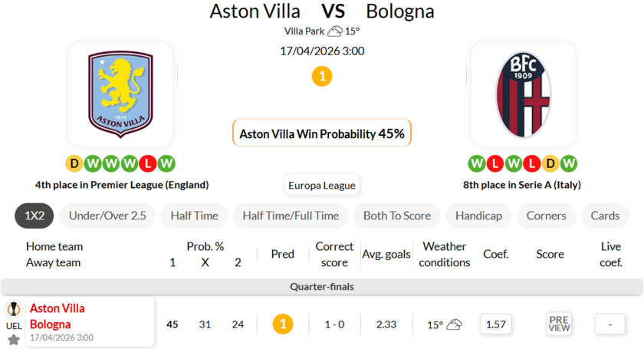
Task: Click the Bologna FC club crest
Action: click(523, 94)
